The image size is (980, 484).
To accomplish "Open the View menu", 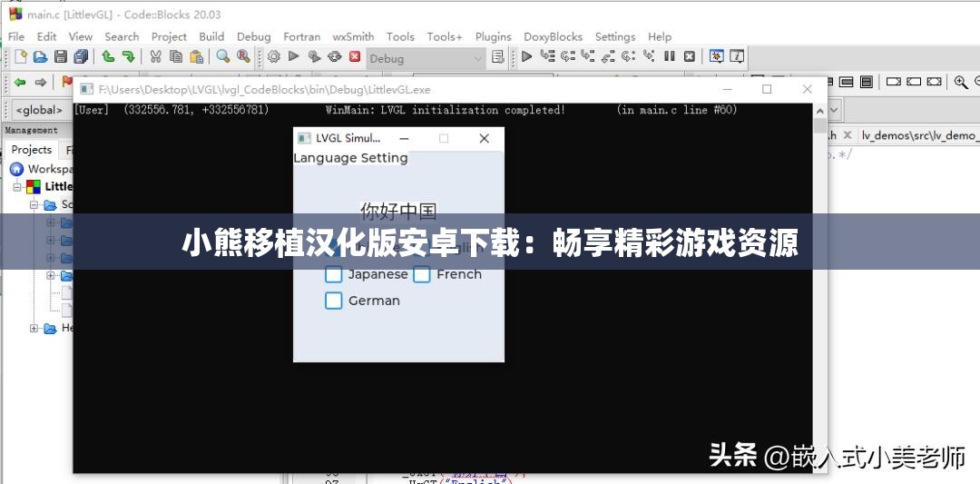I will [80, 37].
